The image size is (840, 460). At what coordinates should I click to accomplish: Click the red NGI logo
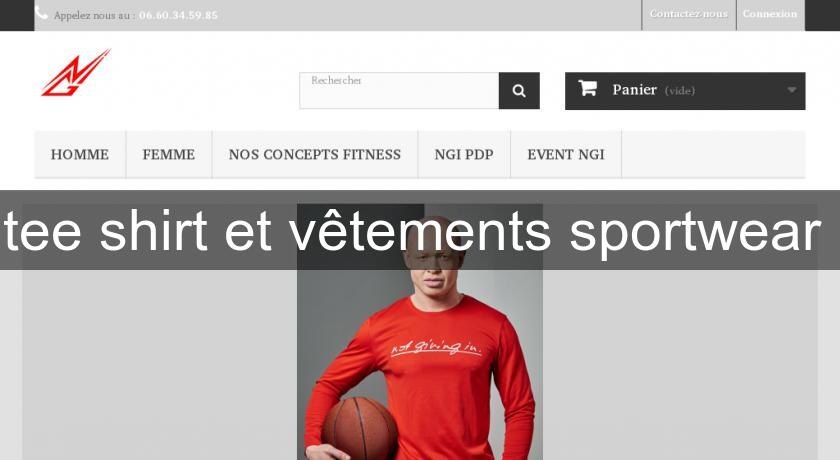(x=76, y=73)
